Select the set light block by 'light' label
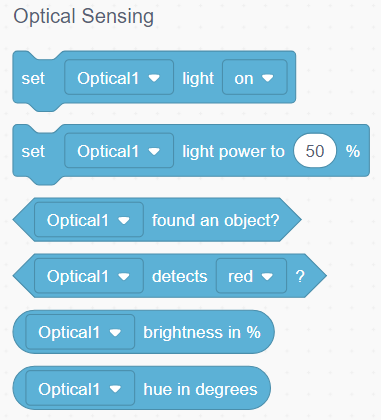Screen dimensions: 381x420 click(x=198, y=79)
